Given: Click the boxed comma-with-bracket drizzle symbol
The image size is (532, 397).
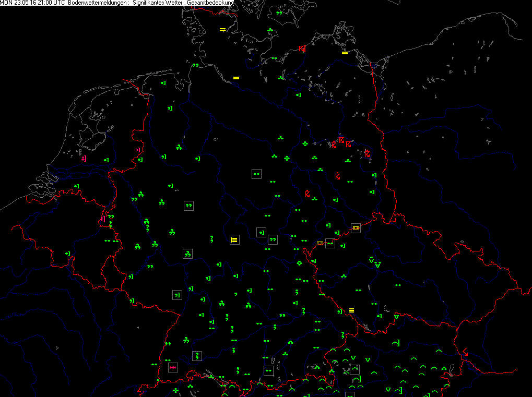Looking at the screenshot, I should click(x=178, y=295).
